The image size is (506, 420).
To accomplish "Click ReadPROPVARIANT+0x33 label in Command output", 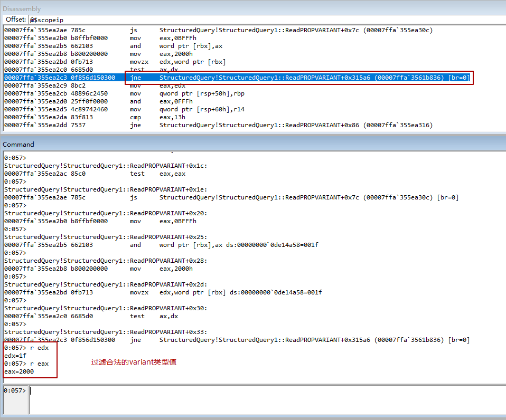I will [106, 332].
